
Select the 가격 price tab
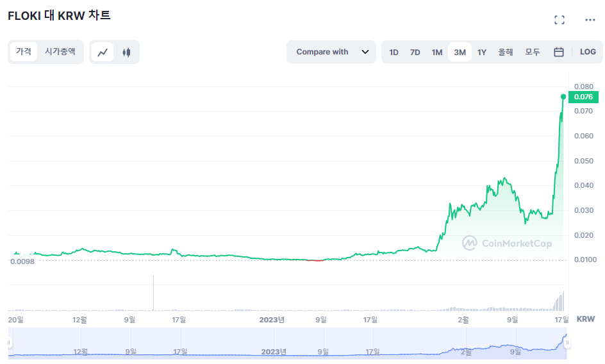pyautogui.click(x=24, y=51)
